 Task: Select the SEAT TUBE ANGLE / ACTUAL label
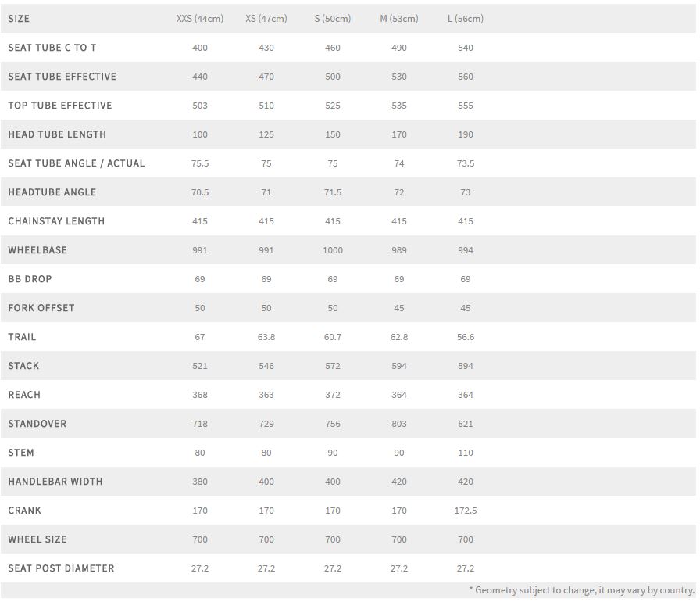[77, 163]
